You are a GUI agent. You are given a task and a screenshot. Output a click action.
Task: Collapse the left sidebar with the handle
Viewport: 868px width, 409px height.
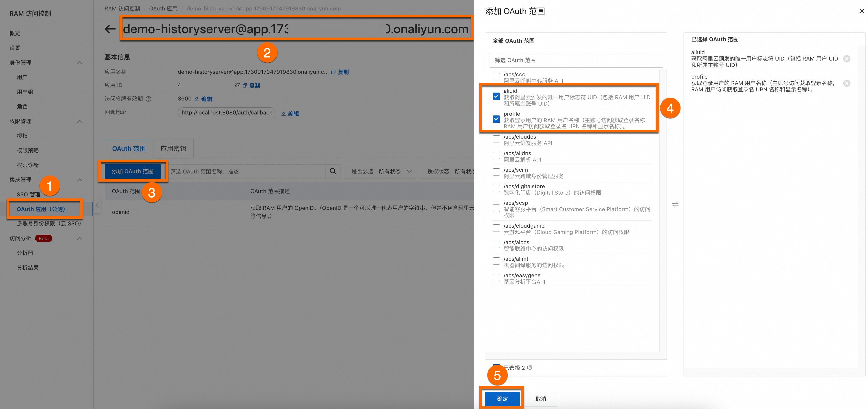tap(97, 205)
